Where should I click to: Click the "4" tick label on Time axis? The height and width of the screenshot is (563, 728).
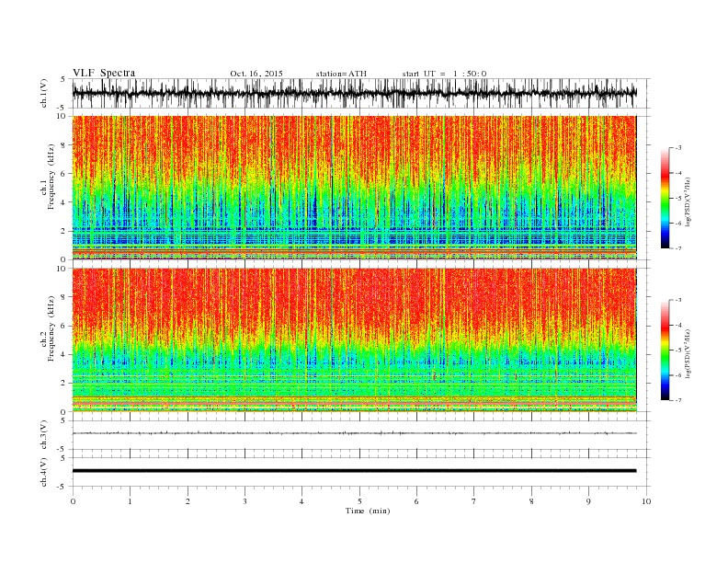(301, 501)
